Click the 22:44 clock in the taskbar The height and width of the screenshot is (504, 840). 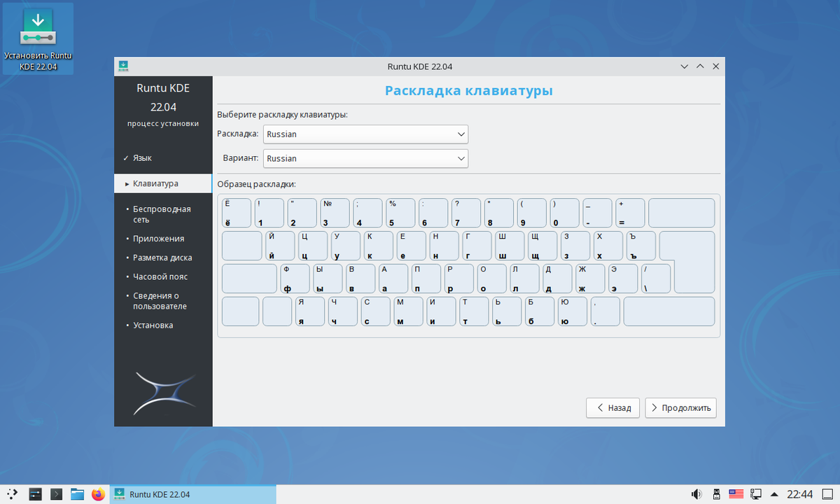tap(800, 494)
